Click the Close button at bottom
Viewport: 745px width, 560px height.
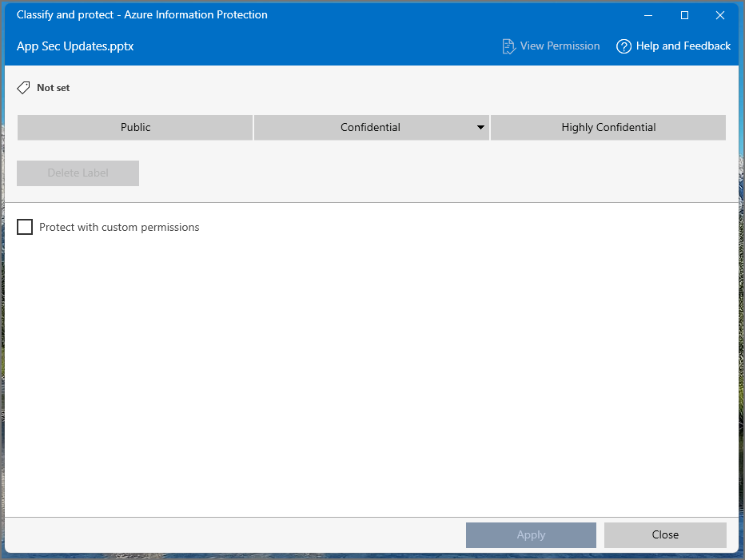click(665, 534)
